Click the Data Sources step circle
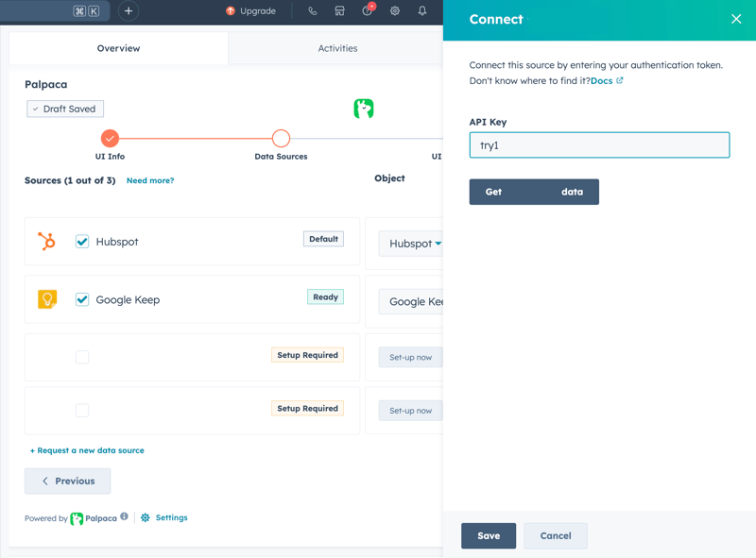Viewport: 756px width, 558px height. point(281,139)
